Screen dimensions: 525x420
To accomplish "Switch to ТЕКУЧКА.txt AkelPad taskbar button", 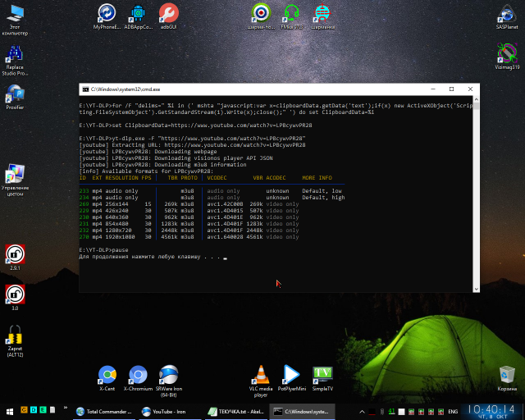I will pos(236,412).
